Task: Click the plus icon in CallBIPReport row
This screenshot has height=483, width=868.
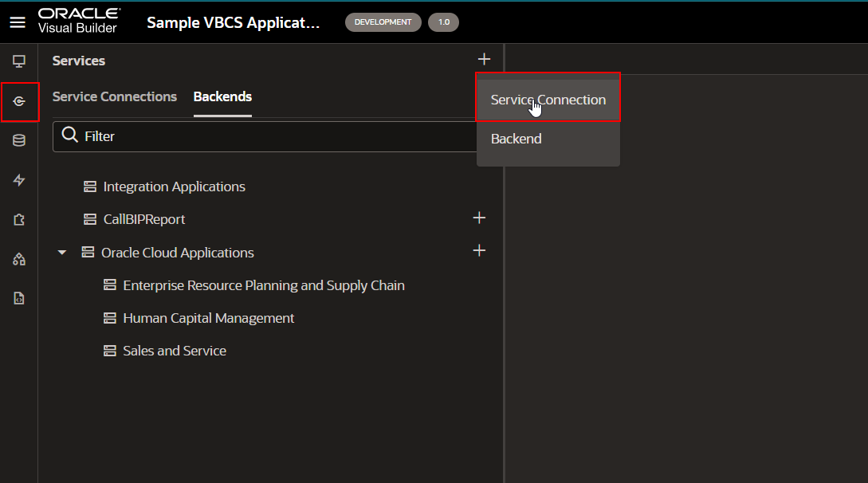Action: [479, 218]
